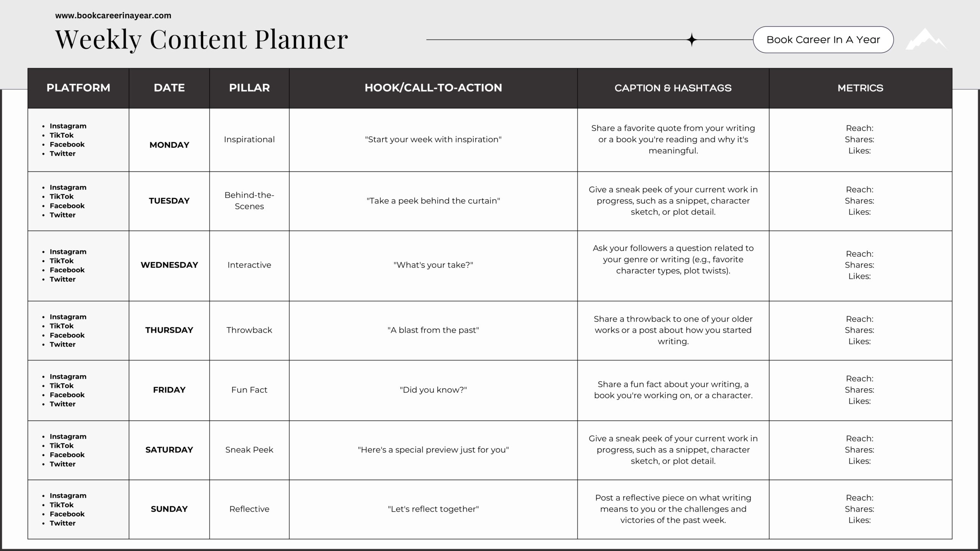Screen dimensions: 980x551
Task: Click the METRICS column header
Action: tap(860, 88)
